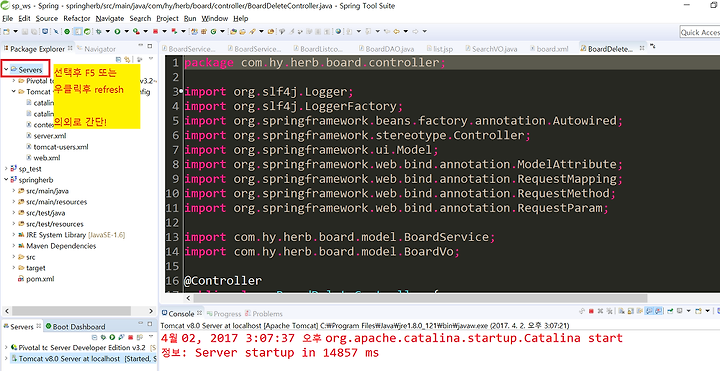Expand the target folder node
The image size is (720, 371).
(x=14, y=268)
